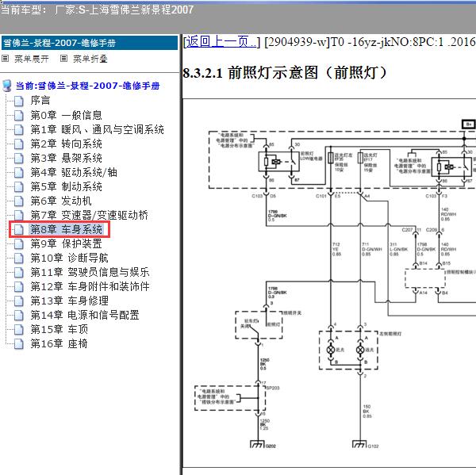
Task: Click the computer icon beside 当前:雪佛兰-景程-2007-维修手册
Action: pyautogui.click(x=7, y=86)
